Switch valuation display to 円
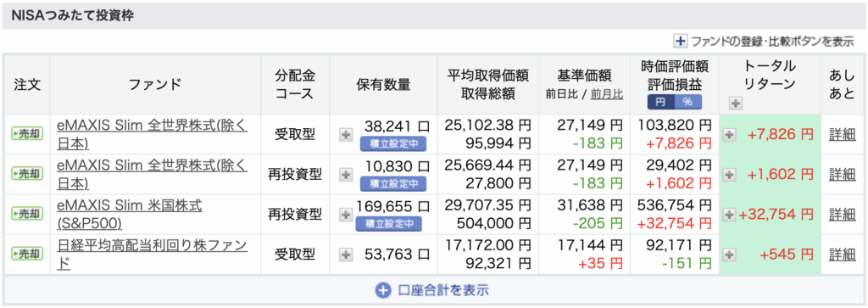 click(661, 102)
